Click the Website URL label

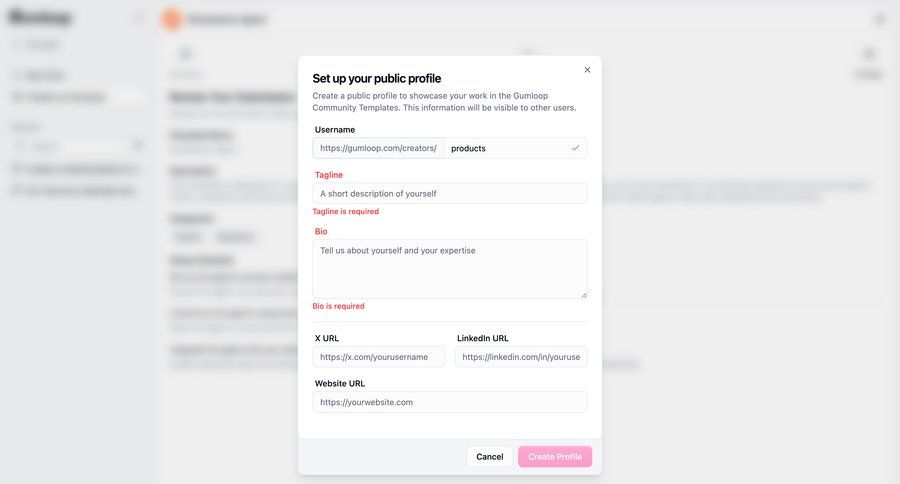click(x=340, y=383)
